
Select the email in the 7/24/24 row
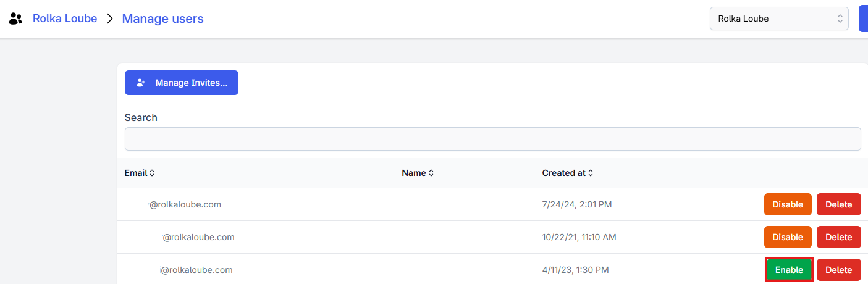pyautogui.click(x=185, y=204)
